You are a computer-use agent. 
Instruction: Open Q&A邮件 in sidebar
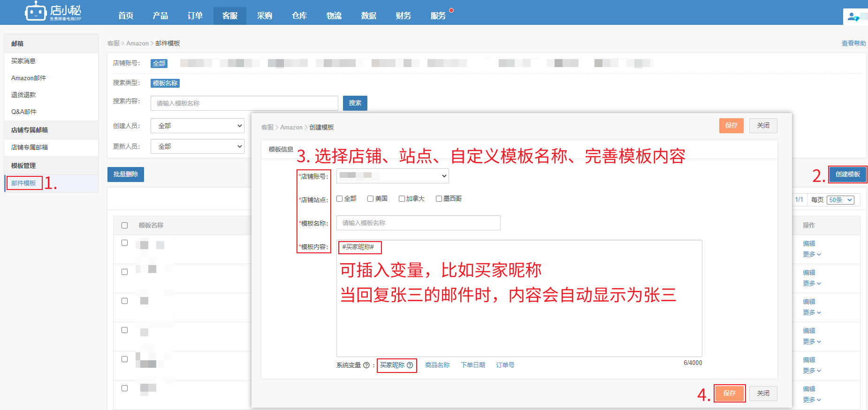click(x=24, y=112)
